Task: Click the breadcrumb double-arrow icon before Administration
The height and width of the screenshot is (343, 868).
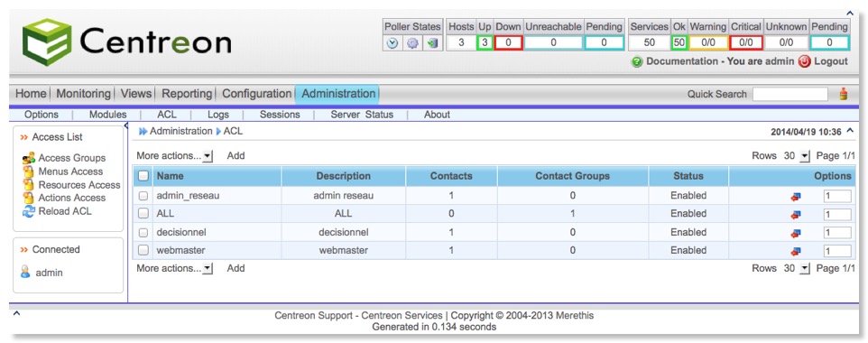Action: [143, 131]
